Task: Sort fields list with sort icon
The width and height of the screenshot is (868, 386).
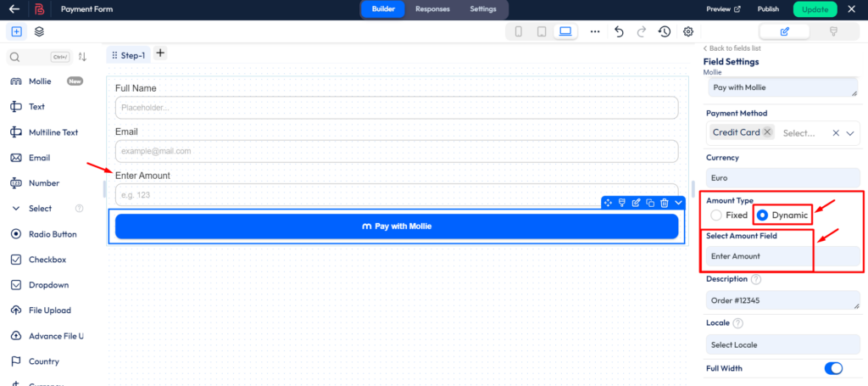Action: point(82,57)
